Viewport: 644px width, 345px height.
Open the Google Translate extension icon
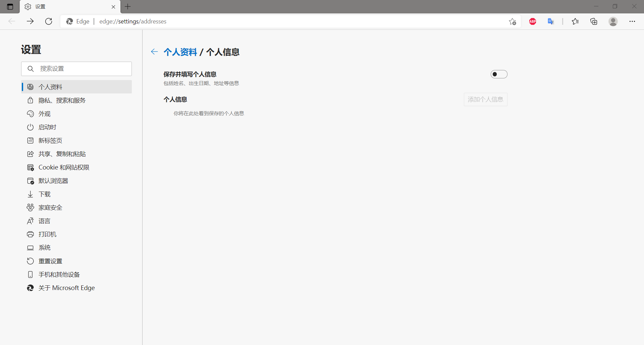(x=551, y=21)
